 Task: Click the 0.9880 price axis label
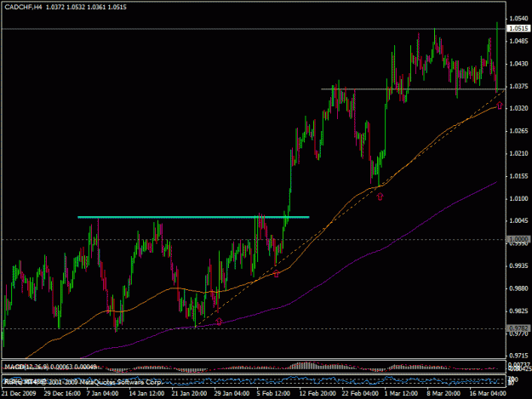pyautogui.click(x=518, y=288)
